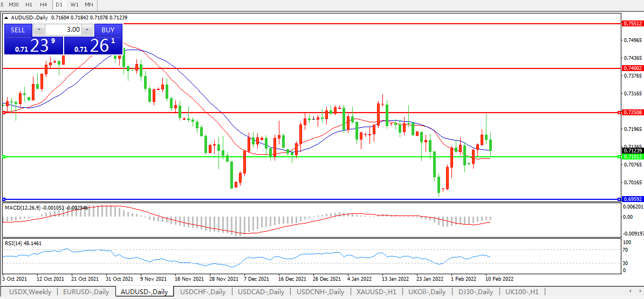
Task: Switch to EURUSD-,Daily chart tab
Action: pyautogui.click(x=86, y=292)
